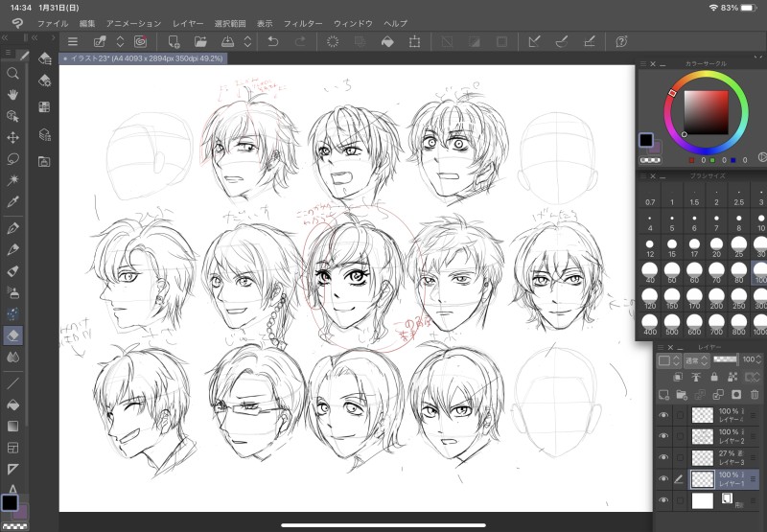Open ファイル menu
This screenshot has height=532, width=767.
[x=53, y=23]
